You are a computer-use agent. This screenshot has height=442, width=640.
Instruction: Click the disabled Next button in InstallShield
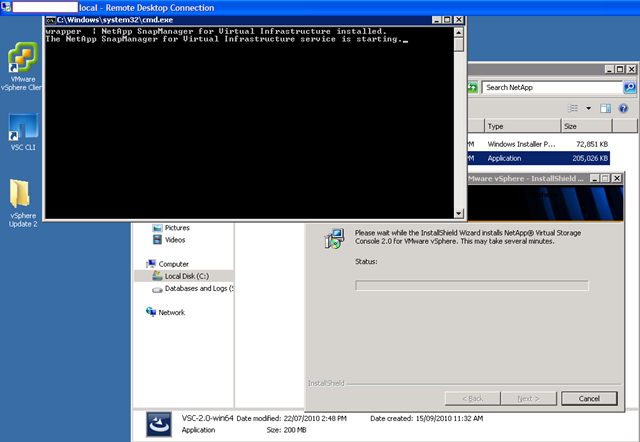[529, 398]
